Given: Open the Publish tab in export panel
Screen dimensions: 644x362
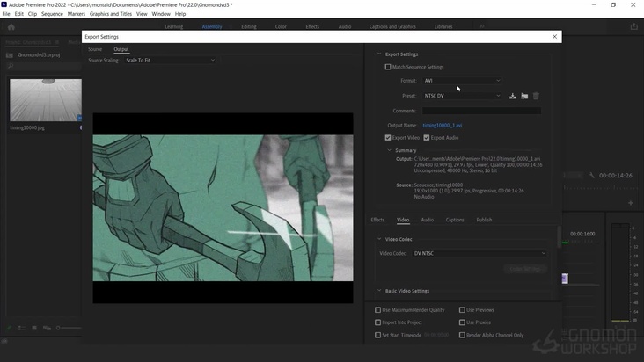Looking at the screenshot, I should (484, 220).
